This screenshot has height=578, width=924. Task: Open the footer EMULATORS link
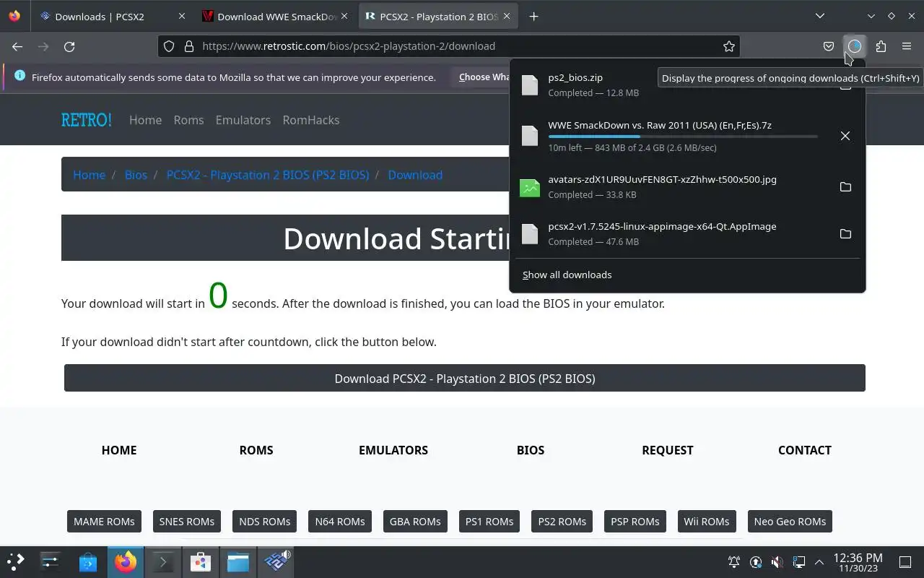(393, 450)
